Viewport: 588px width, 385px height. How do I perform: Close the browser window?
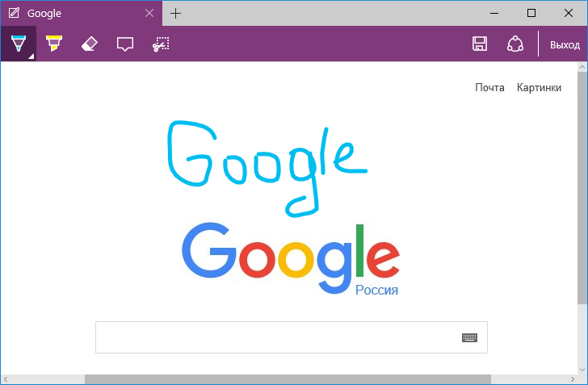(569, 13)
